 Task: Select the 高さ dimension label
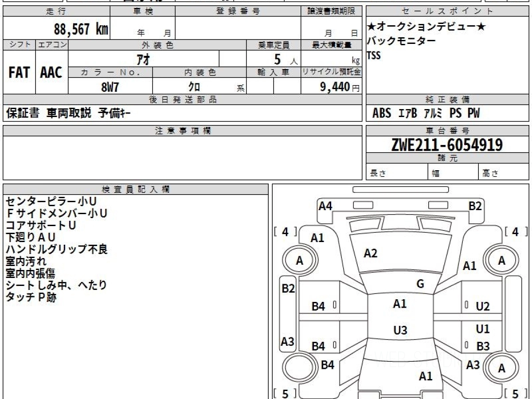(490, 174)
